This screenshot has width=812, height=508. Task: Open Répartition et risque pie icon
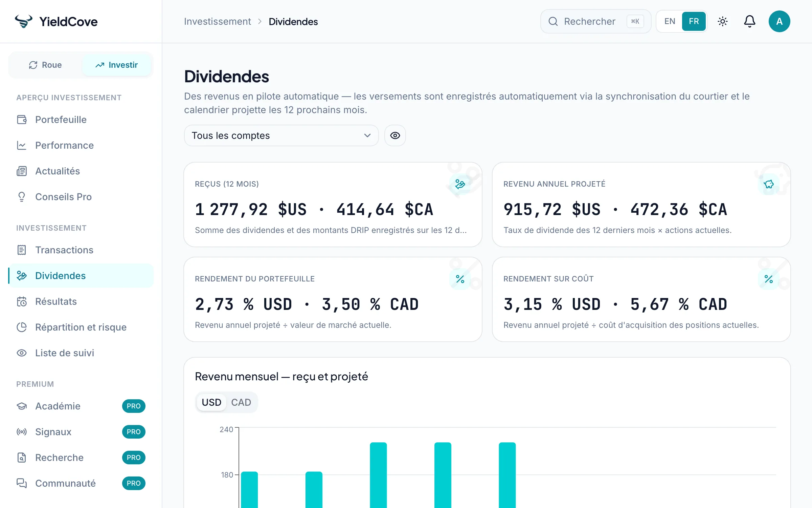22,327
